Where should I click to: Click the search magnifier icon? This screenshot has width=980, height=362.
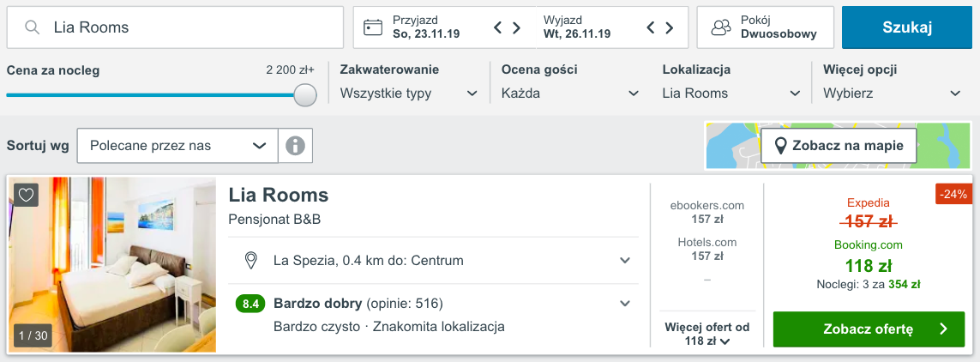coord(33,27)
